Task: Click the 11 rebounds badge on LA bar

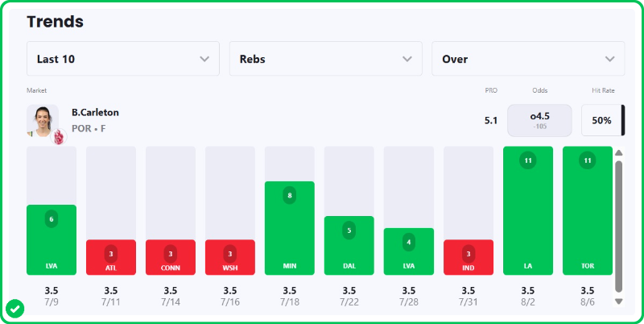Action: (528, 160)
